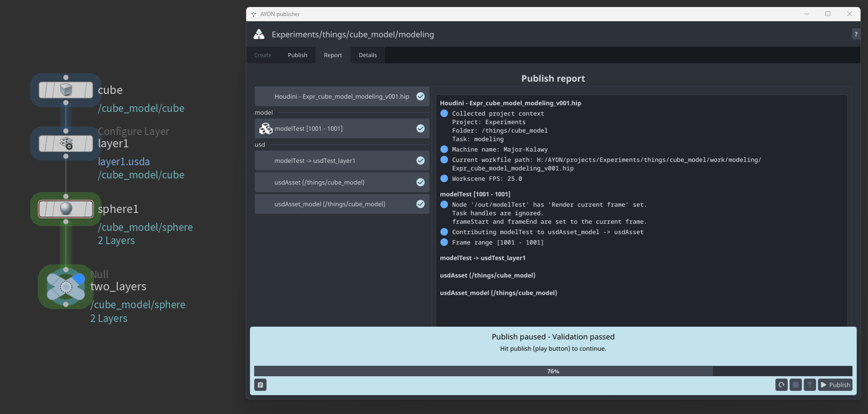The image size is (868, 414).
Task: Switch to the Publish tab
Action: [297, 55]
